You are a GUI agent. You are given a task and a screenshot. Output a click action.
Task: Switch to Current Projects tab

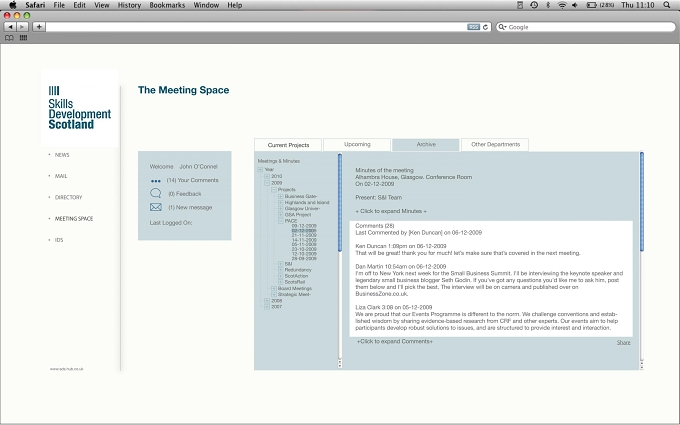pos(288,145)
